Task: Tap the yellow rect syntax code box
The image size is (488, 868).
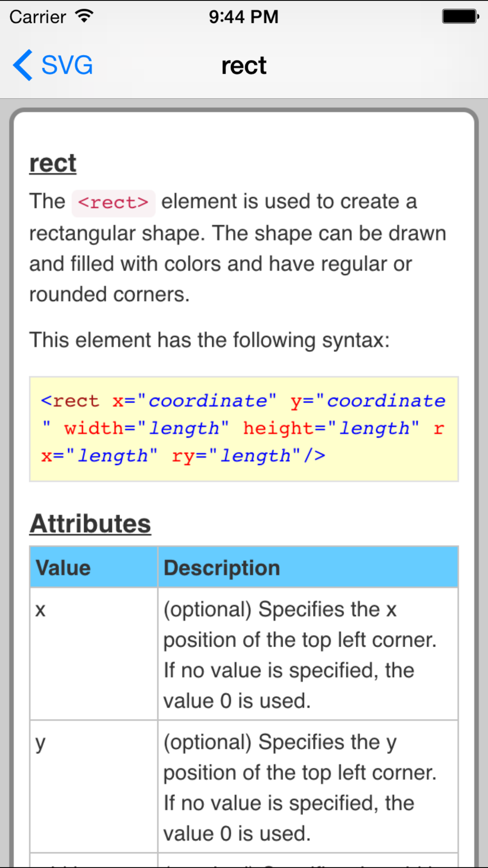Action: (x=244, y=429)
